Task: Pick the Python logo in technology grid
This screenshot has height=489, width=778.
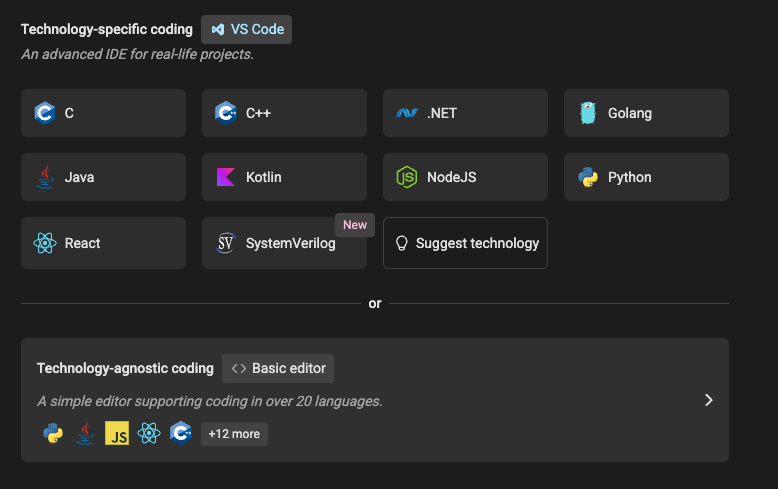Action: (587, 177)
